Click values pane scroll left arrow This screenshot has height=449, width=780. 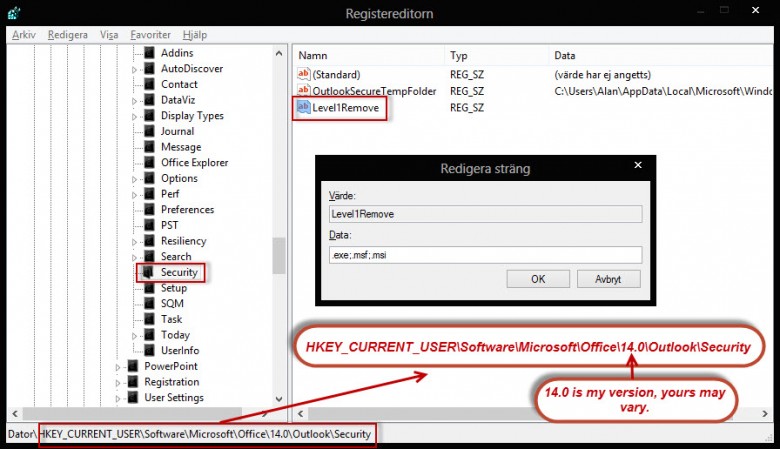(x=300, y=414)
